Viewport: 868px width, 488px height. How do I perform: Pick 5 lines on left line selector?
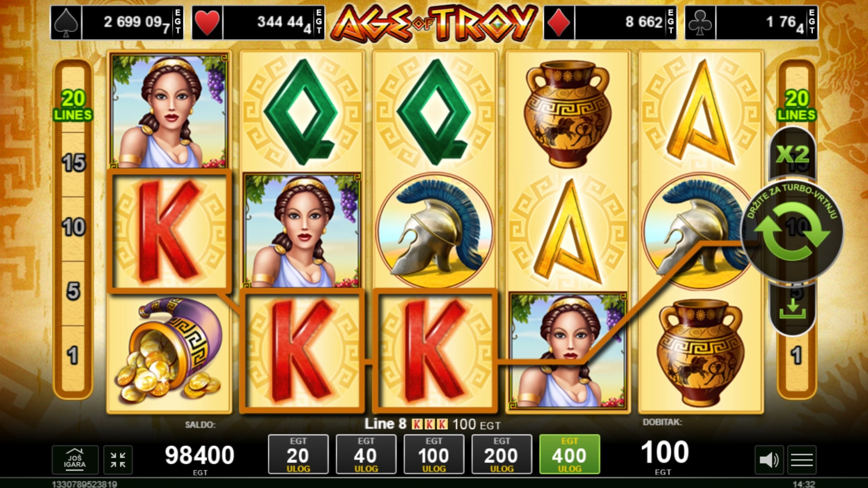tap(73, 292)
